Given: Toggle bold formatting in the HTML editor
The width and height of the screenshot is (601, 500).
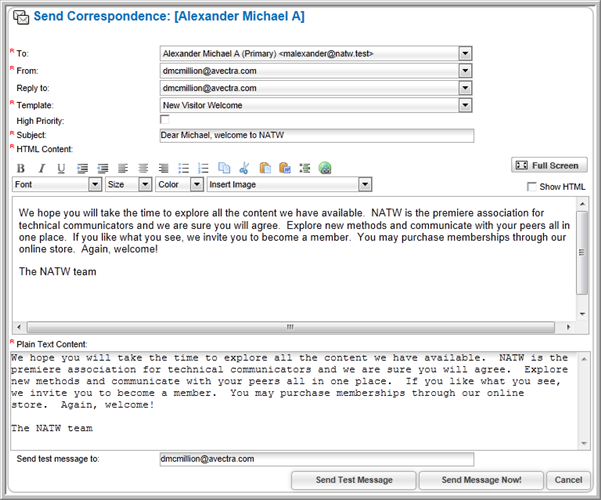Looking at the screenshot, I should click(21, 168).
